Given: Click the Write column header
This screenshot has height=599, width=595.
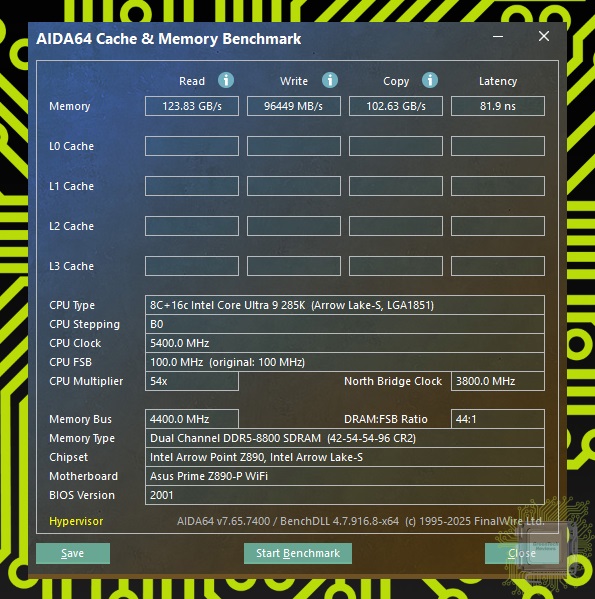Looking at the screenshot, I should click(294, 81).
